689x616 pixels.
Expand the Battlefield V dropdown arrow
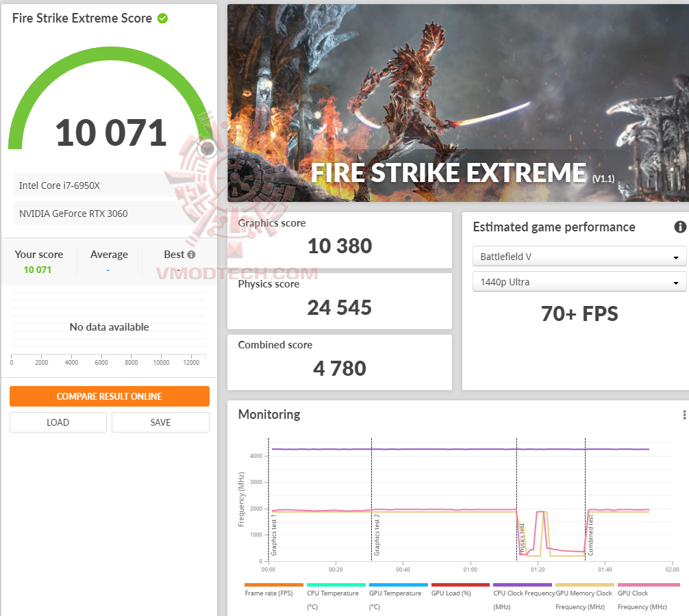click(677, 256)
